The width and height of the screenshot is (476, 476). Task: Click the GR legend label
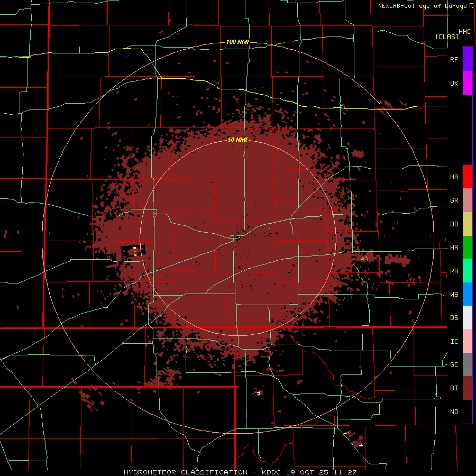point(454,200)
